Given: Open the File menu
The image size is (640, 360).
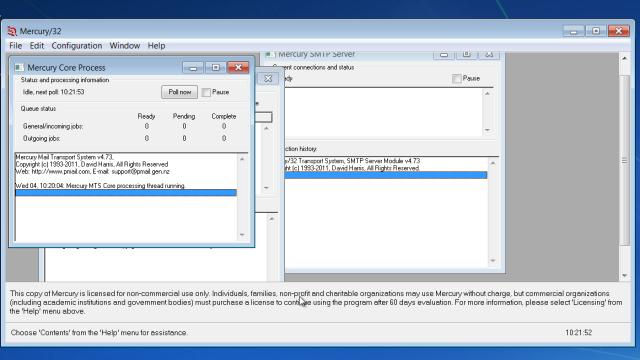Looking at the screenshot, I should [16, 46].
